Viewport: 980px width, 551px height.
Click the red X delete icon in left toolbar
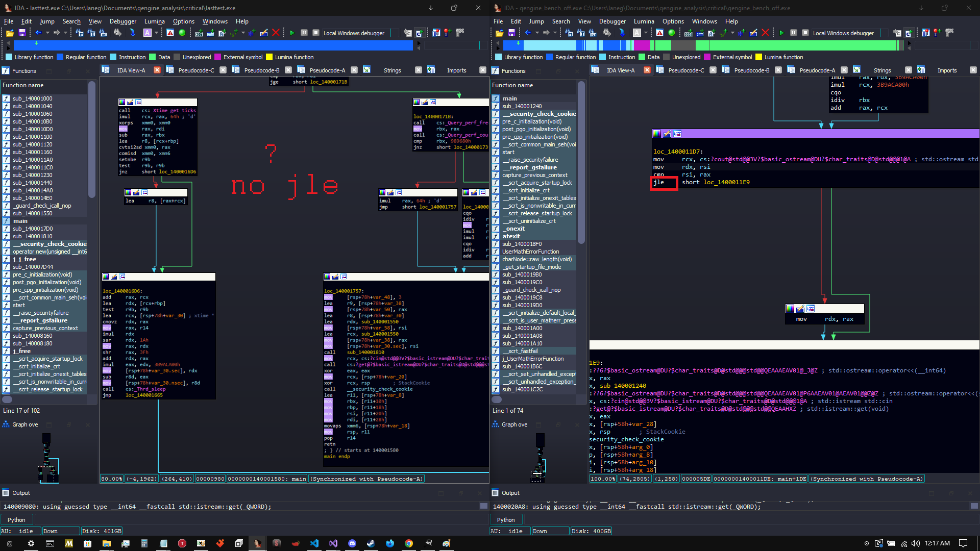click(276, 33)
